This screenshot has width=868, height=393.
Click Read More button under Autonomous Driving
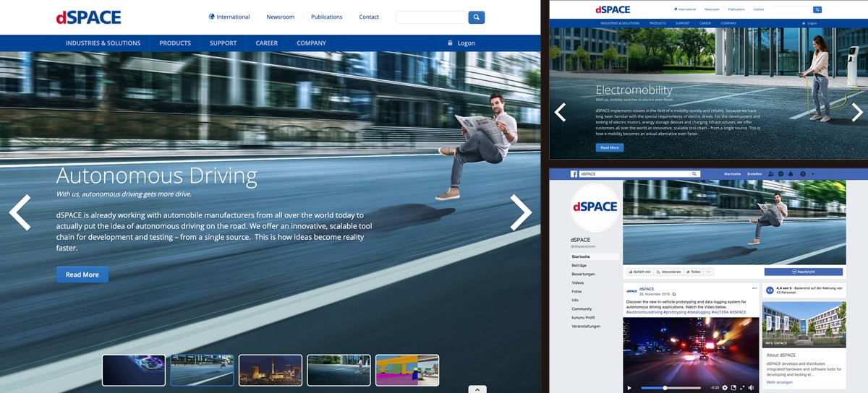[x=82, y=275]
